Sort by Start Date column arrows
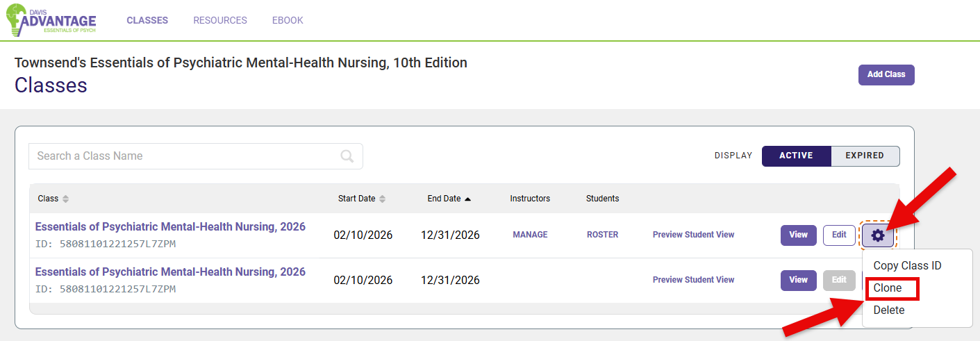Screen dimensions: 980x341 382,199
